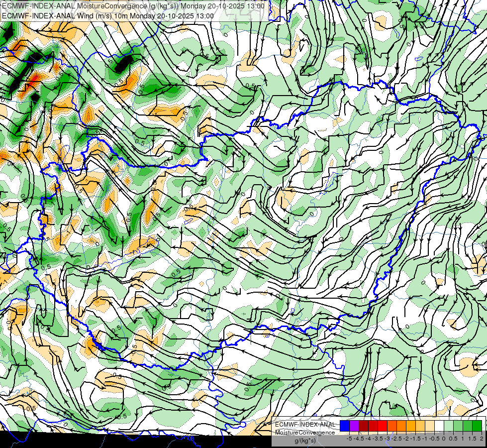Select medium green swatch (1 to 1.5)
Screen dimensions: 487x448
pyautogui.click(x=468, y=426)
